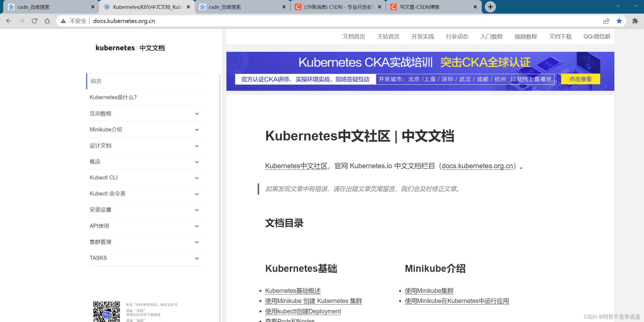The image size is (644, 322).
Task: Reload the page with refresh icon
Action: [34, 21]
